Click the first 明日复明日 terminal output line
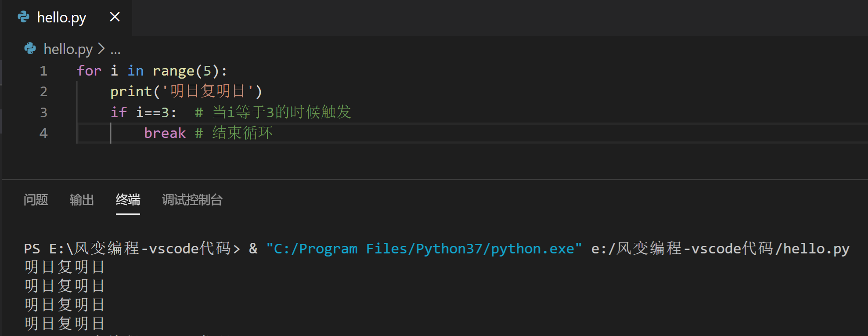 click(x=65, y=267)
